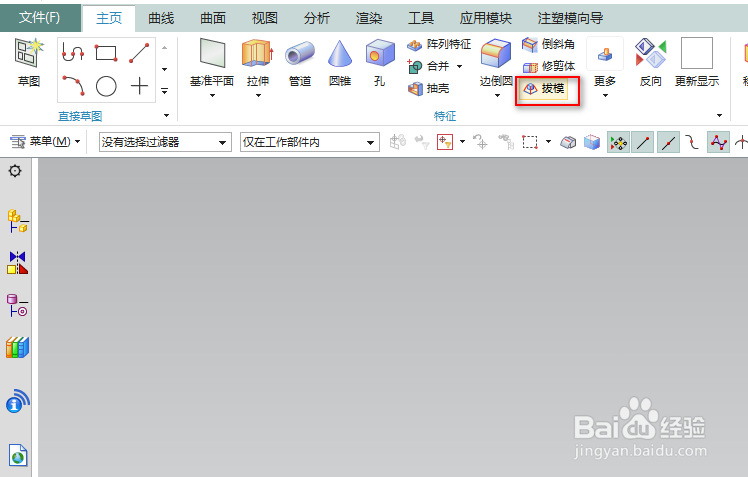This screenshot has height=477, width=748.
Task: Click the allow selection of hidden wireframe icon
Action: tap(568, 142)
